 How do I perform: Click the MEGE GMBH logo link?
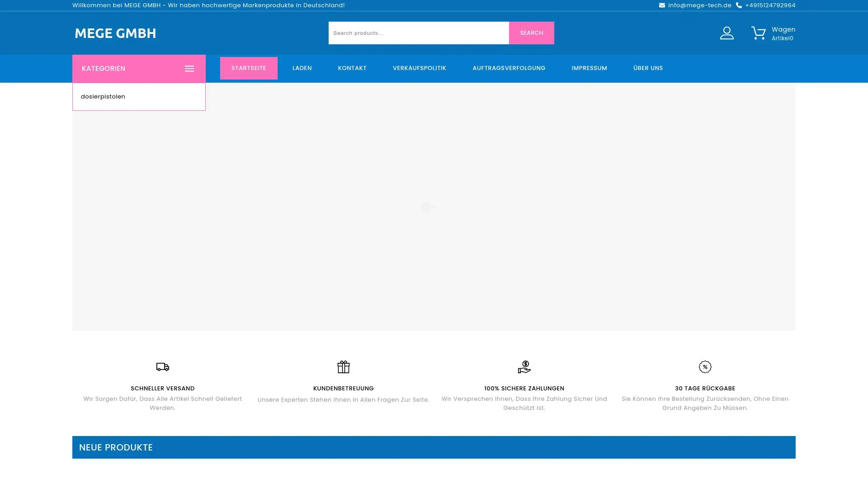pyautogui.click(x=115, y=33)
